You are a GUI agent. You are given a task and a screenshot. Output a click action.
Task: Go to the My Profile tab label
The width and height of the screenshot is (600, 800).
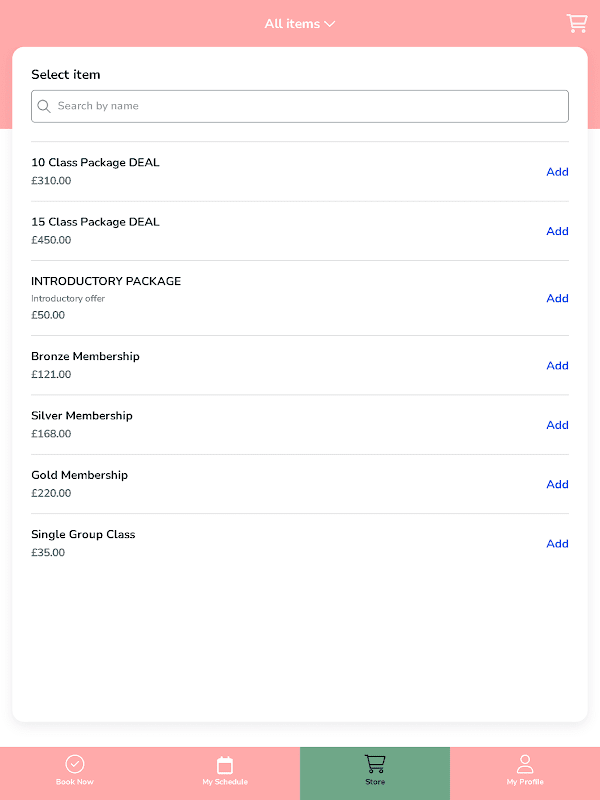(525, 782)
